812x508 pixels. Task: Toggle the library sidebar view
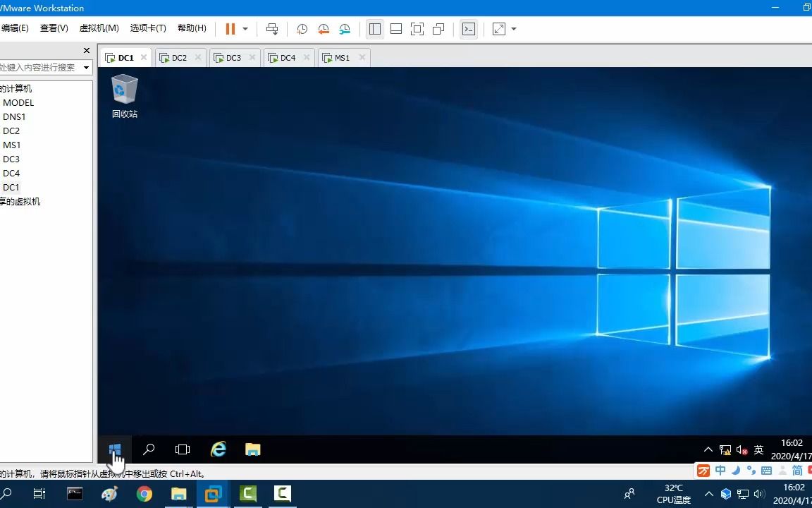click(375, 29)
